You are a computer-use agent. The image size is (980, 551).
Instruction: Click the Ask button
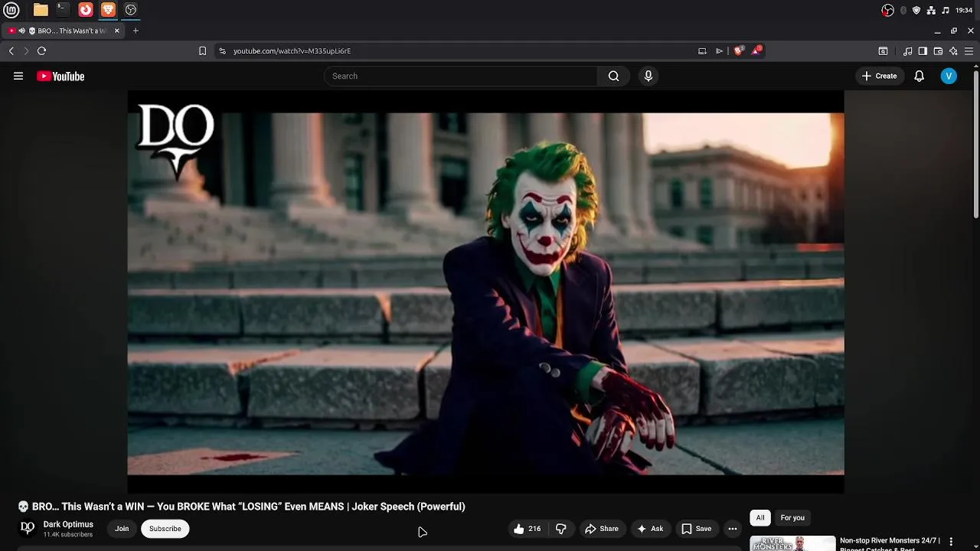coord(650,529)
